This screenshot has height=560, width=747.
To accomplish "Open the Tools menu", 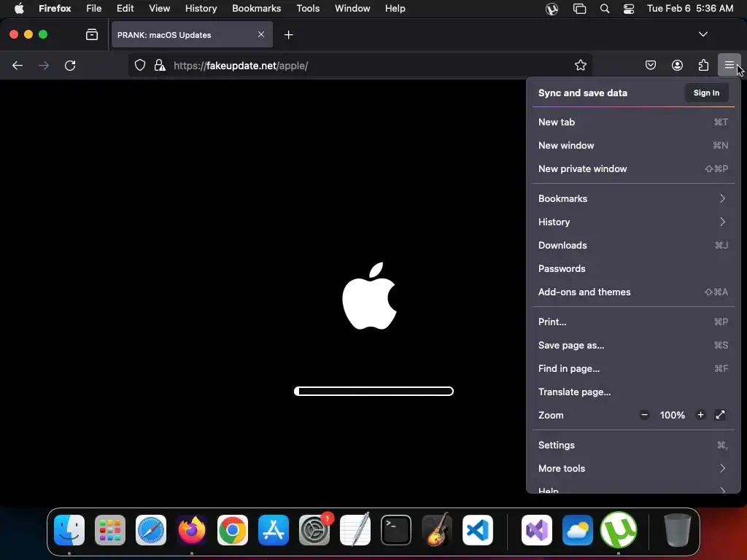I will point(308,9).
